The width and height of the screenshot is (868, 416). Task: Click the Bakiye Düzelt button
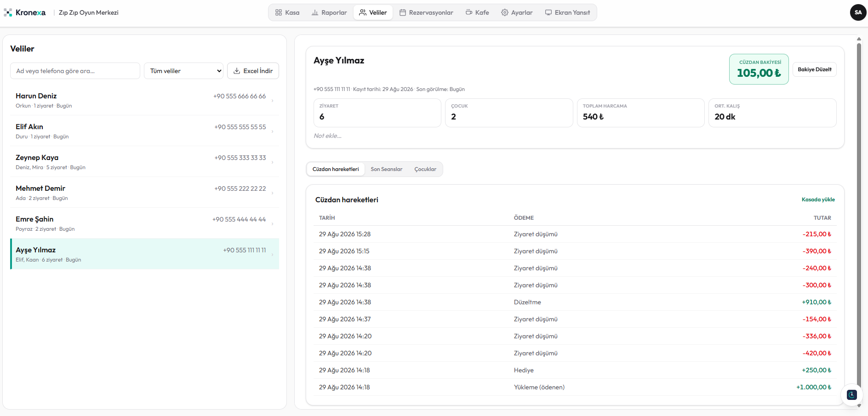pyautogui.click(x=814, y=69)
